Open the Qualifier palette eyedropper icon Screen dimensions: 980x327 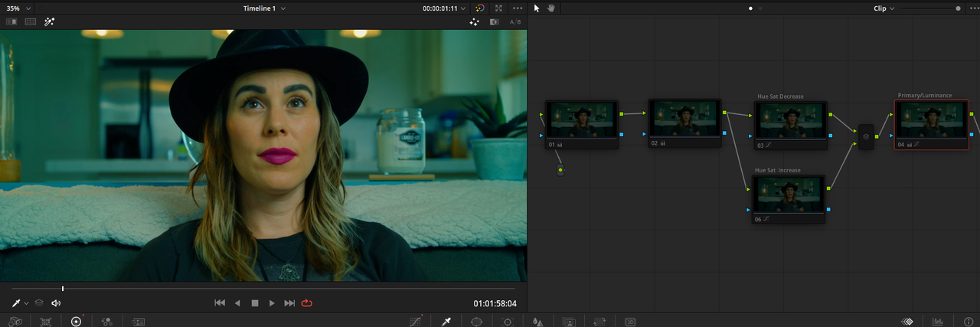(x=446, y=322)
